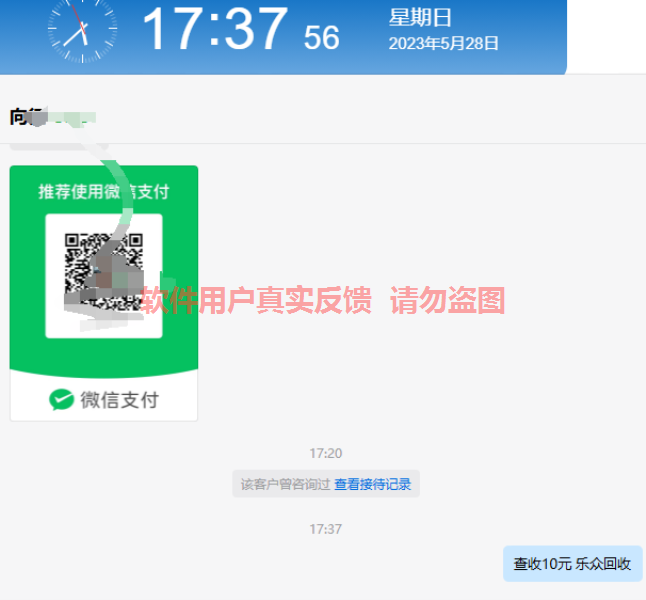Click the red 软件用户真实反馈 watermark
This screenshot has height=600, width=646.
pos(256,300)
